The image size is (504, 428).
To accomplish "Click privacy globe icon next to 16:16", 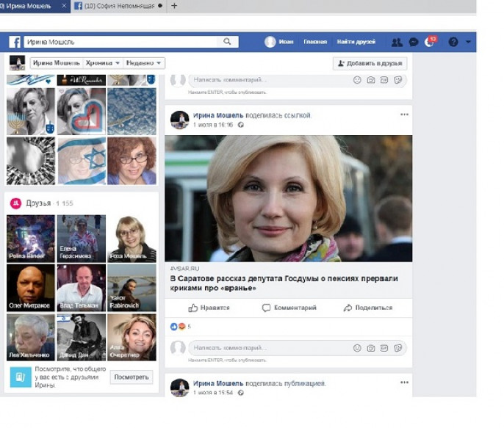I will pyautogui.click(x=241, y=125).
